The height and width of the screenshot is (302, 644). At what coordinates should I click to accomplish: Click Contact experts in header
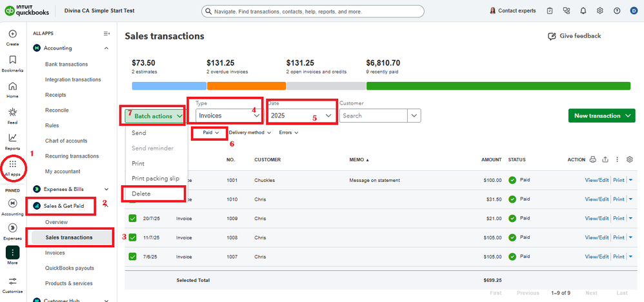[512, 11]
